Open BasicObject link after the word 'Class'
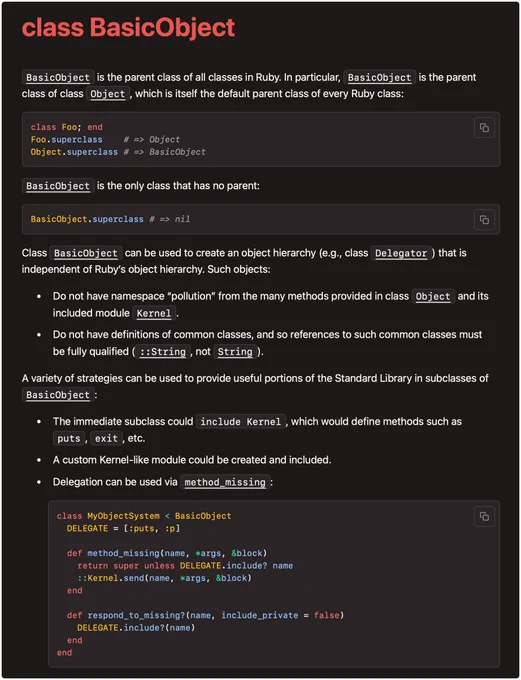This screenshot has width=521, height=680. pos(86,253)
